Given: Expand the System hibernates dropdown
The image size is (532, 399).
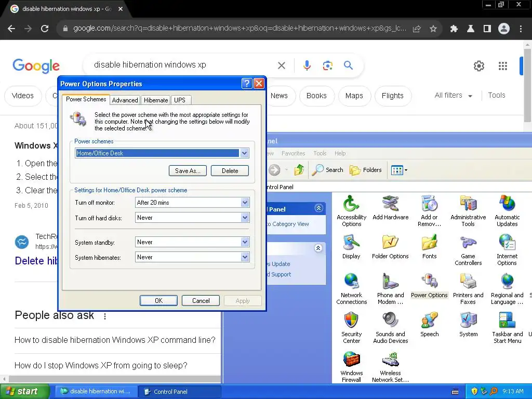Looking at the screenshot, I should [245, 257].
